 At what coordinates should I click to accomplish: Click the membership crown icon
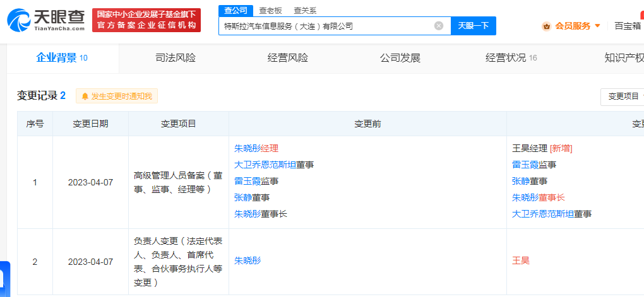click(x=546, y=26)
